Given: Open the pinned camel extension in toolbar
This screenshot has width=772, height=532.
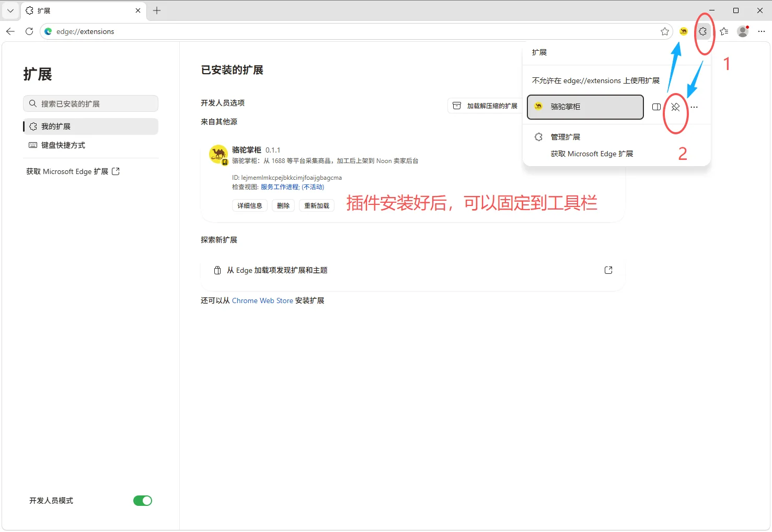Looking at the screenshot, I should 683,31.
